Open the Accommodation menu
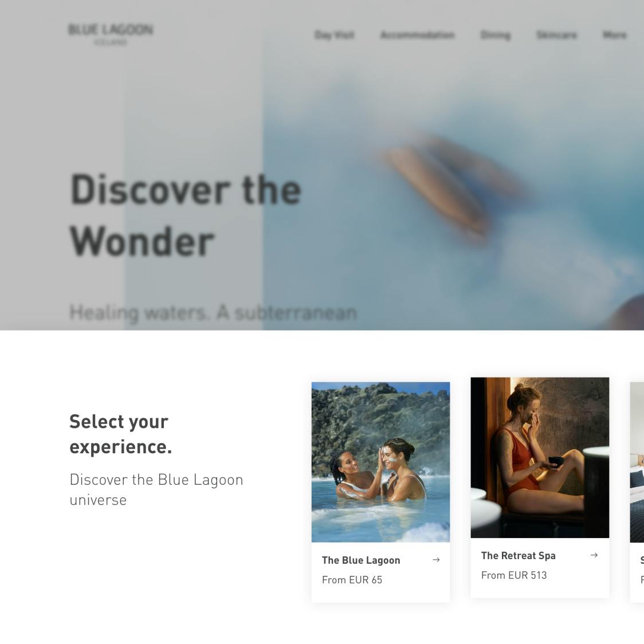This screenshot has width=644, height=644. pos(417,35)
